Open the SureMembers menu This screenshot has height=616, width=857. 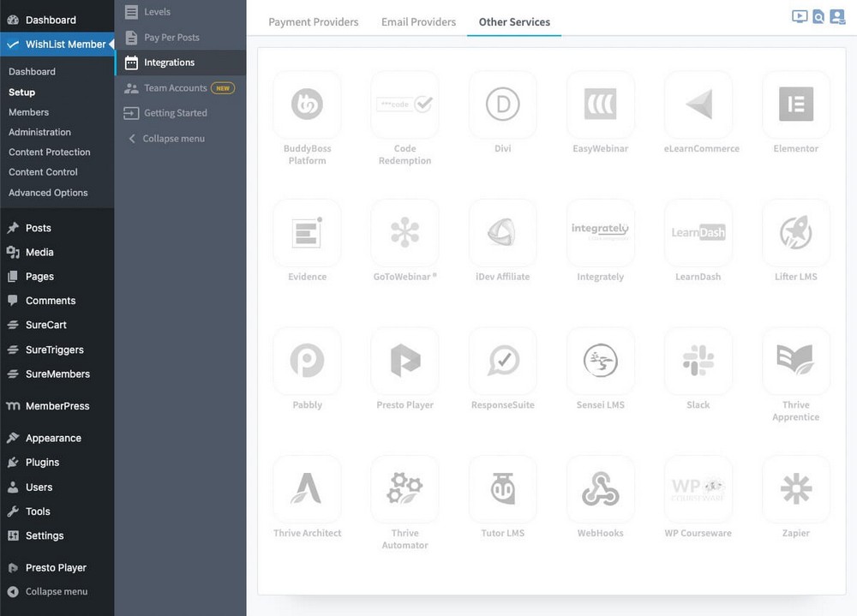click(57, 374)
